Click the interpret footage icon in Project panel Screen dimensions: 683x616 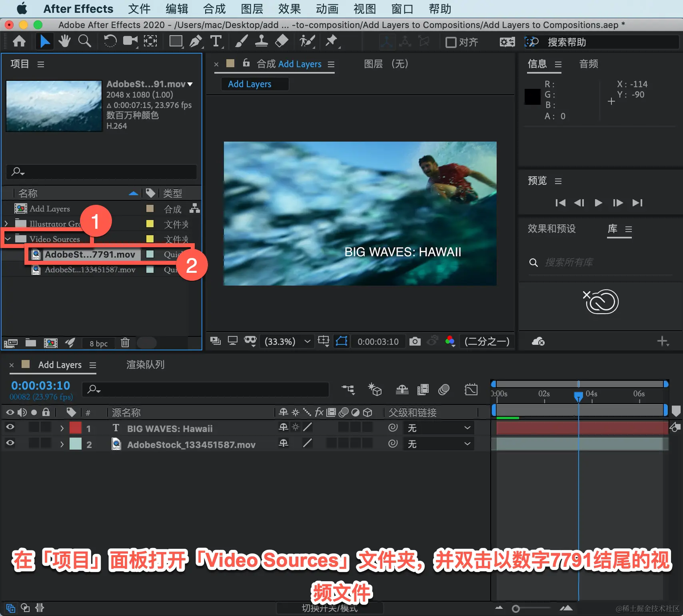coord(11,343)
